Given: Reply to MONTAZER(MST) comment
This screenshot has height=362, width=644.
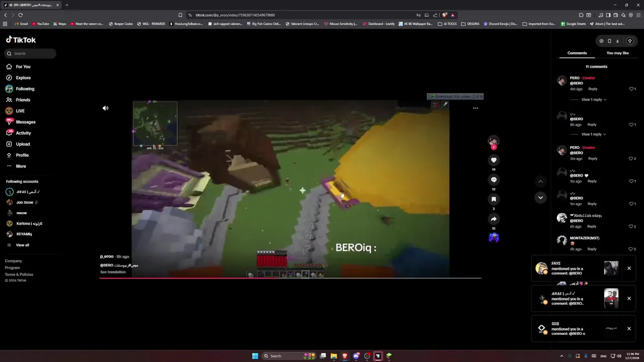Looking at the screenshot, I should pos(592,249).
